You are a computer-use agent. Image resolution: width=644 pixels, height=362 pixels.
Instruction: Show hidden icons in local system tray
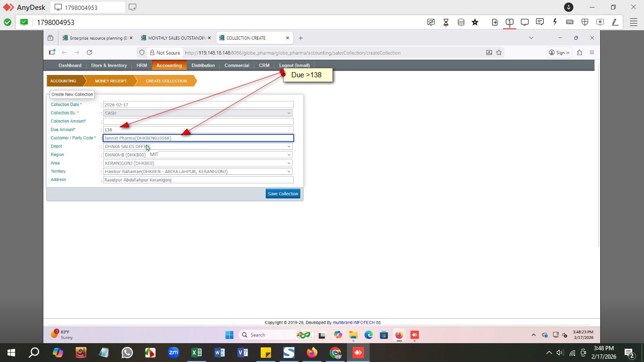(x=549, y=353)
